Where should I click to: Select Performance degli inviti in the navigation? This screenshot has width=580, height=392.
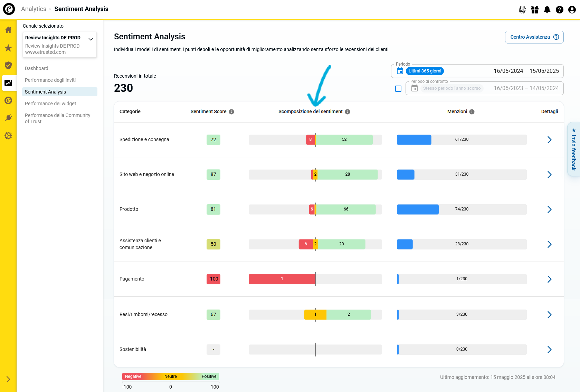tap(50, 80)
